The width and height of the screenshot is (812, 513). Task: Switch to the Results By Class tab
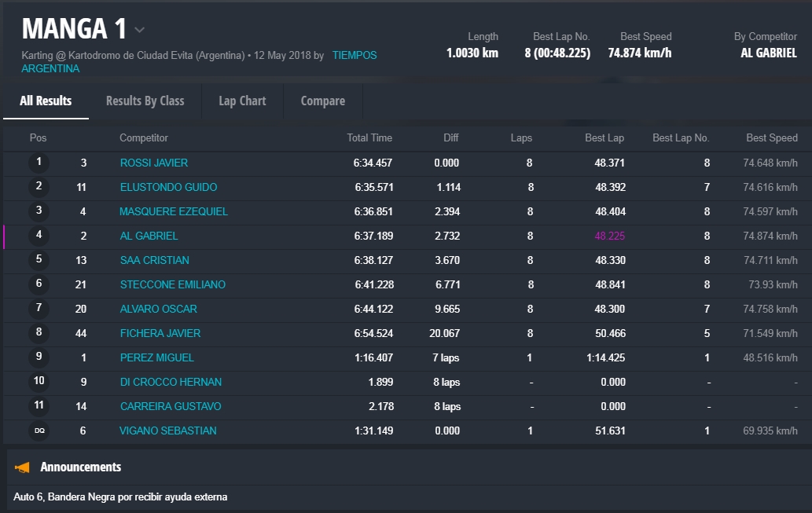[x=145, y=101]
